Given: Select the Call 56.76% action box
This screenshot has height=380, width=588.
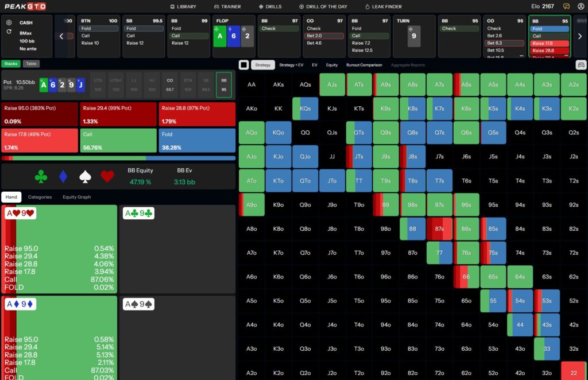Looking at the screenshot, I should (118, 140).
